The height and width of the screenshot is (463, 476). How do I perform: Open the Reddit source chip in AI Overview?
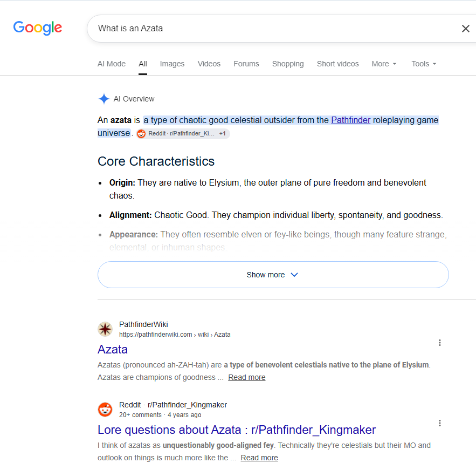pos(183,134)
